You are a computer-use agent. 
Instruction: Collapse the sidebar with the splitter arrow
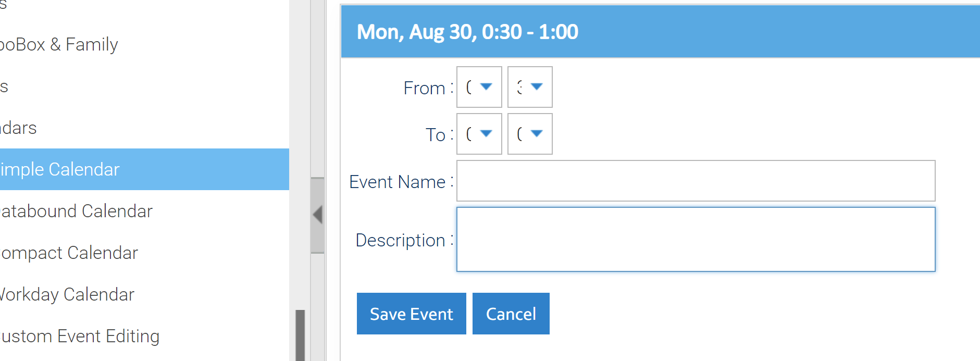click(317, 215)
